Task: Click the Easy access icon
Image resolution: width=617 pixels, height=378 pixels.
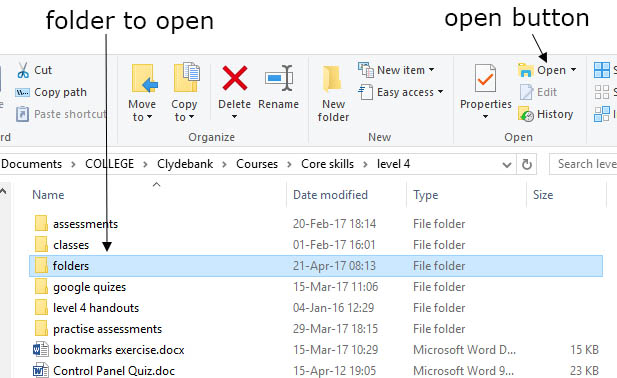Action: 366,92
